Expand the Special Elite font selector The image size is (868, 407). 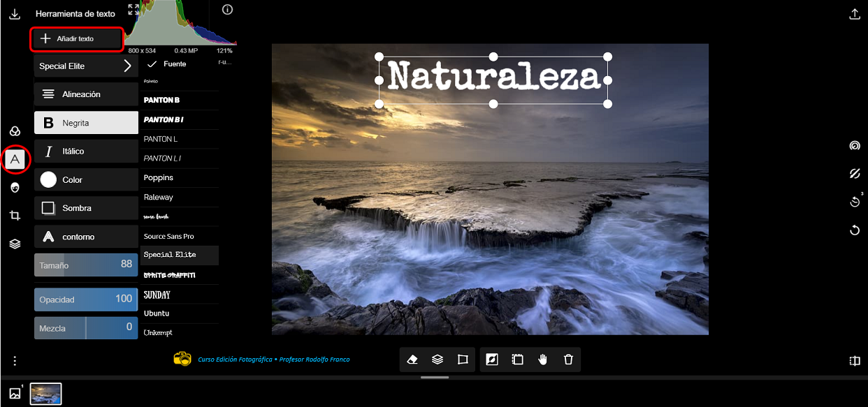86,66
